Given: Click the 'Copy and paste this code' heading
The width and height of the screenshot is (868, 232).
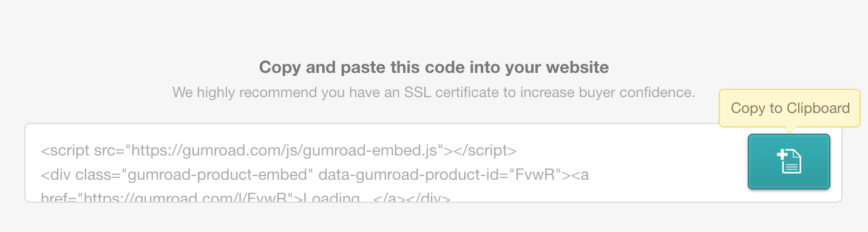Looking at the screenshot, I should (433, 67).
